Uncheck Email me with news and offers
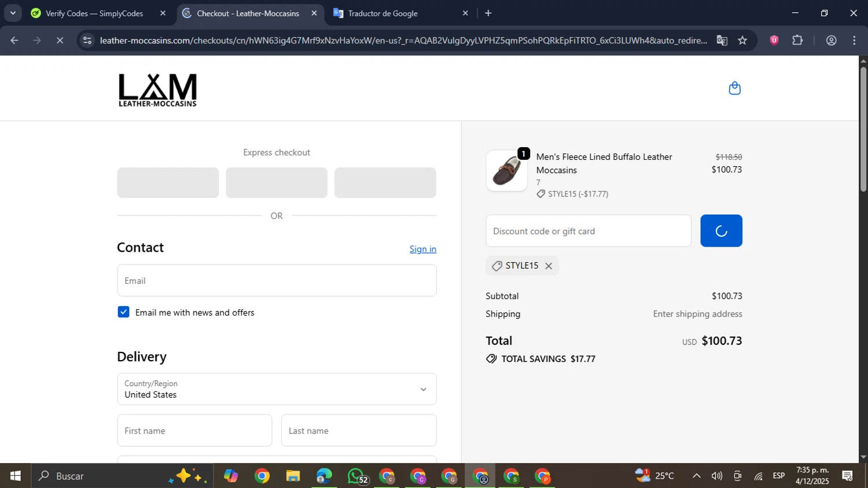This screenshot has height=488, width=868. 123,312
